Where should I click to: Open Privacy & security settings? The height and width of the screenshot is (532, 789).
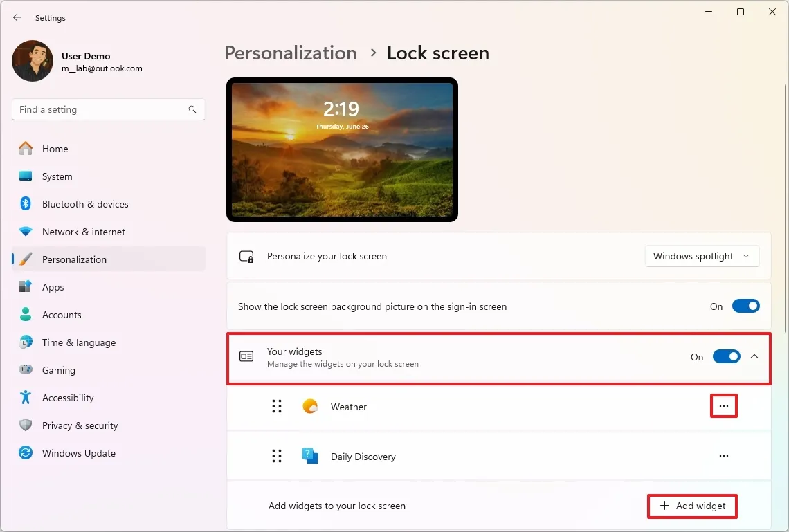tap(81, 425)
